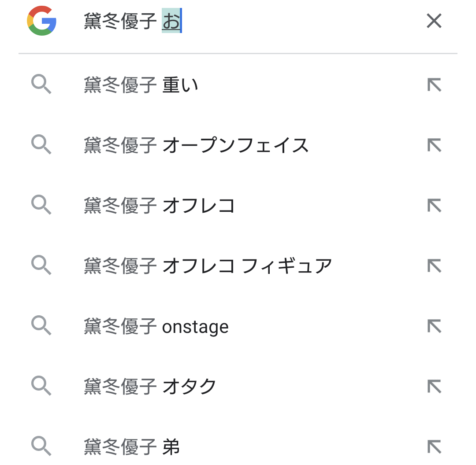Tap magnifier icon beside 重い suggestion

pos(41,85)
